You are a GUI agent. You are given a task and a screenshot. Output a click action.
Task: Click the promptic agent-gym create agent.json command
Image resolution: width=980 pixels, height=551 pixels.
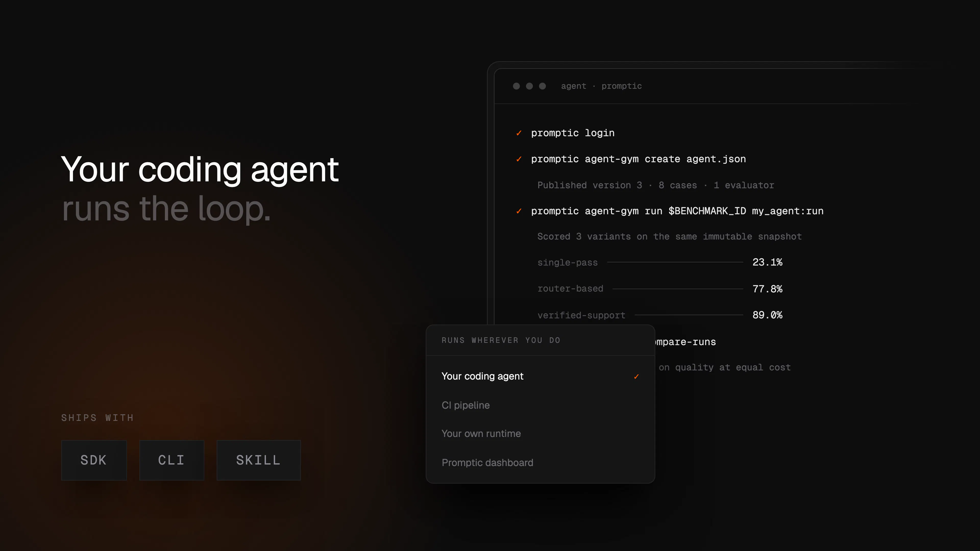point(638,159)
